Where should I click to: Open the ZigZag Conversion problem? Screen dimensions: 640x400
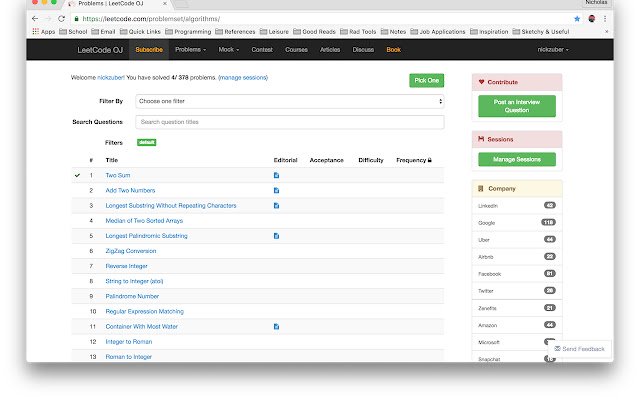coord(131,251)
